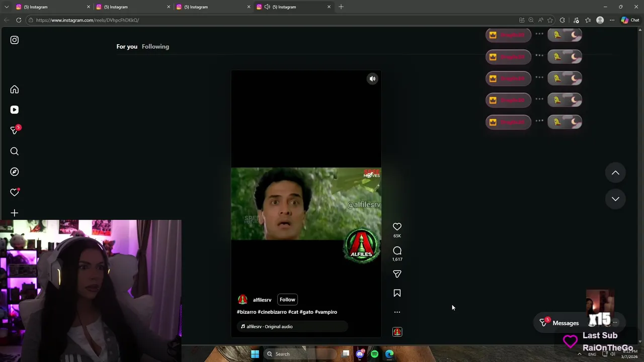Open alfilesrv profile username

[x=262, y=300]
